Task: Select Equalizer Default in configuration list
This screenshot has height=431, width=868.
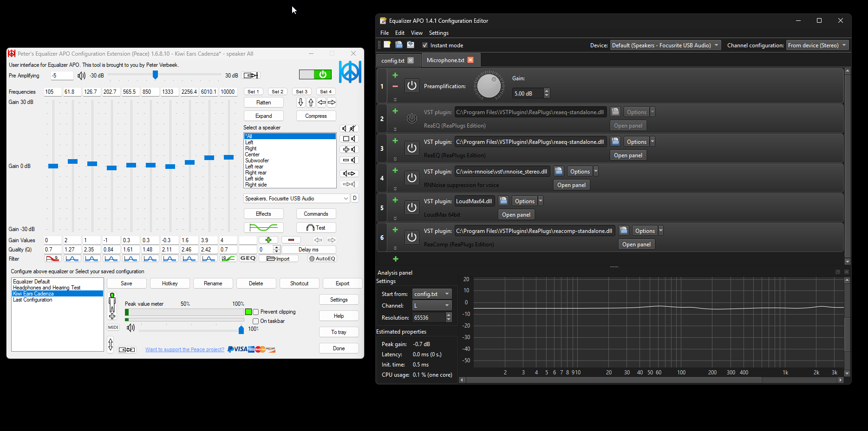Action: coord(32,282)
